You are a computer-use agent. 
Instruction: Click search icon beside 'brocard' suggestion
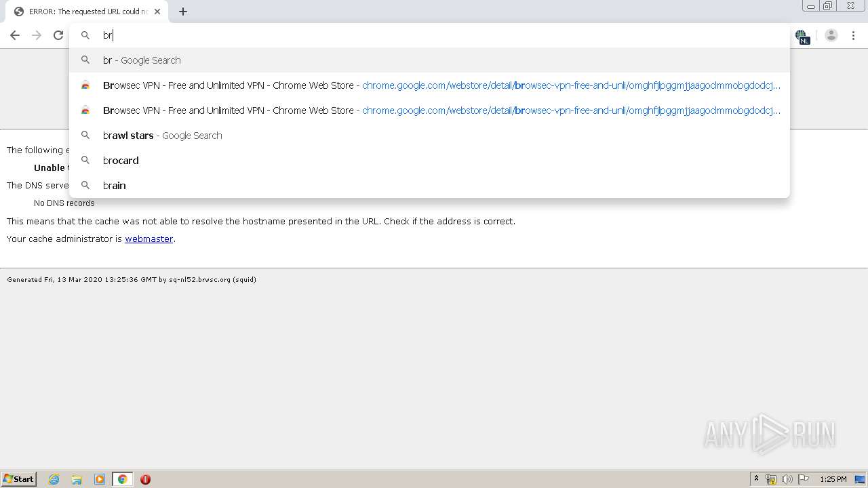[85, 161]
